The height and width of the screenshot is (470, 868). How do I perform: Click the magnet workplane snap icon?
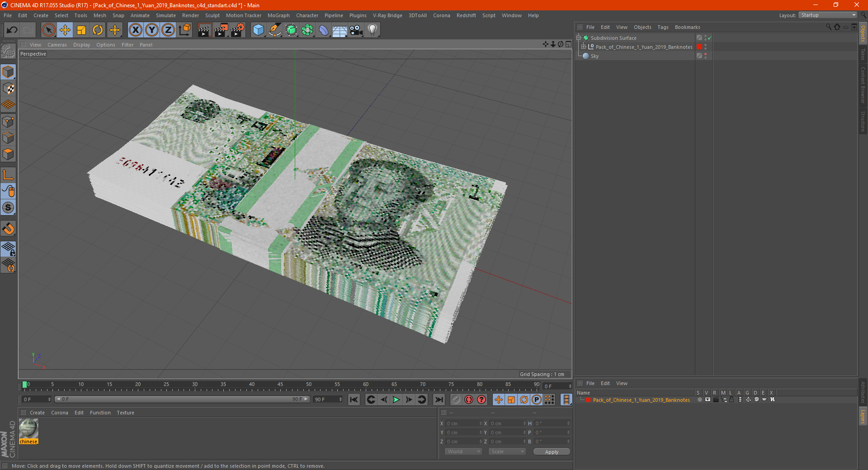[8, 229]
